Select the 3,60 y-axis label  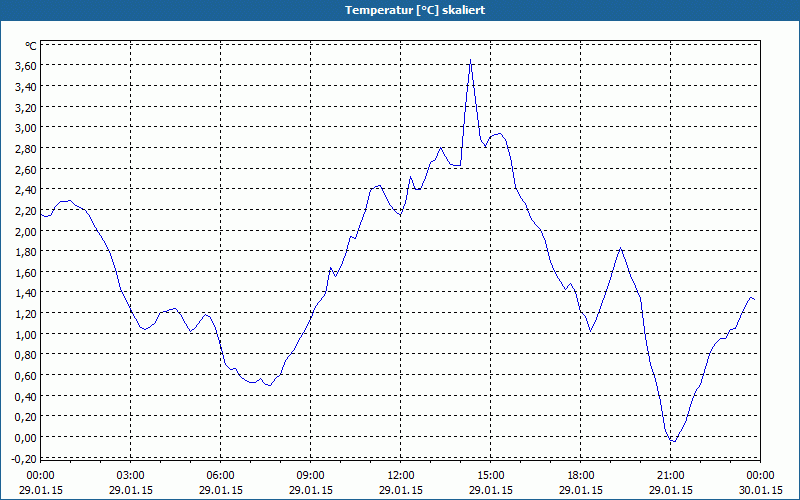click(x=26, y=65)
